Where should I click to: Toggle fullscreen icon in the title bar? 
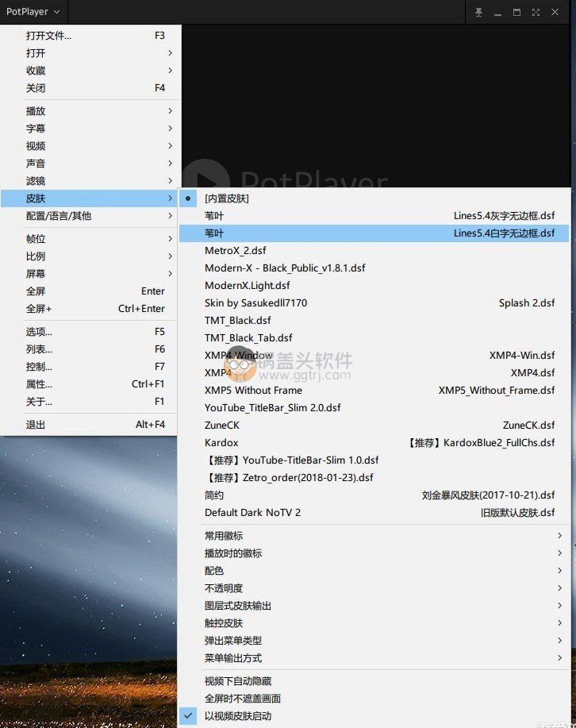click(x=536, y=12)
